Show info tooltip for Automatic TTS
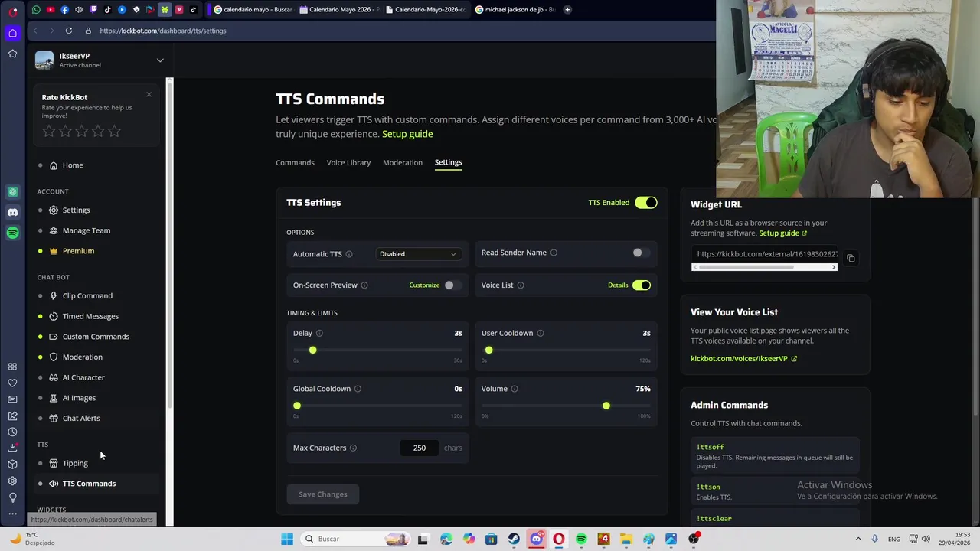The width and height of the screenshot is (980, 551). tap(349, 254)
